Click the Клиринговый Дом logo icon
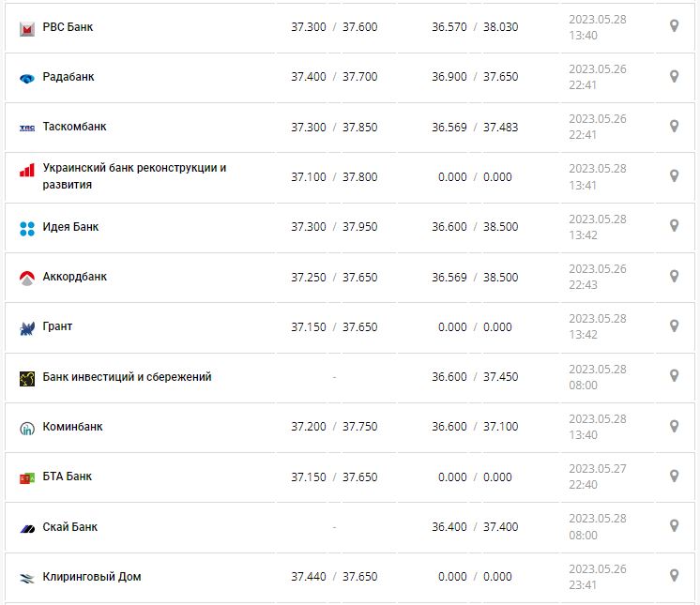Viewport: 700px width, 605px height. (27, 578)
